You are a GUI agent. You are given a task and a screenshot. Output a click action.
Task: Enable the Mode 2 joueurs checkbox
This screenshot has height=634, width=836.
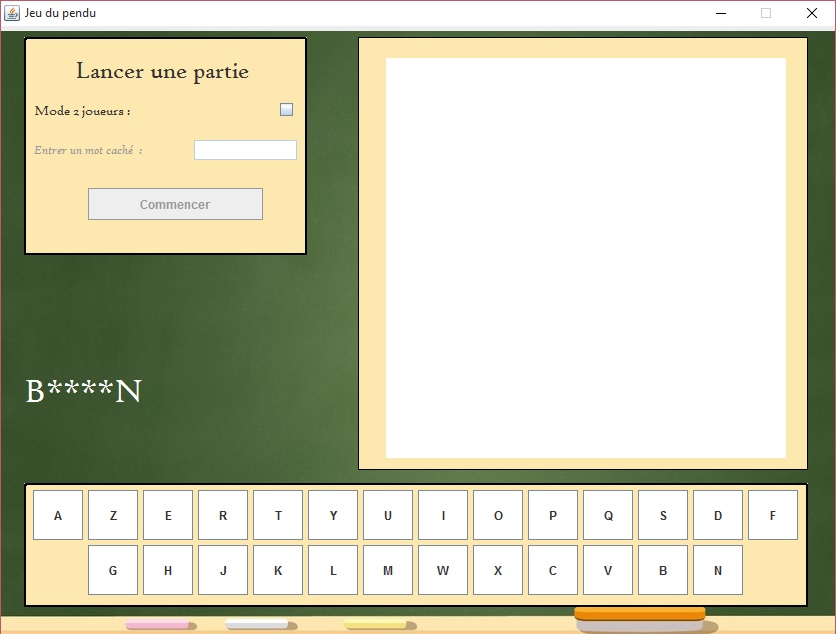click(x=286, y=110)
